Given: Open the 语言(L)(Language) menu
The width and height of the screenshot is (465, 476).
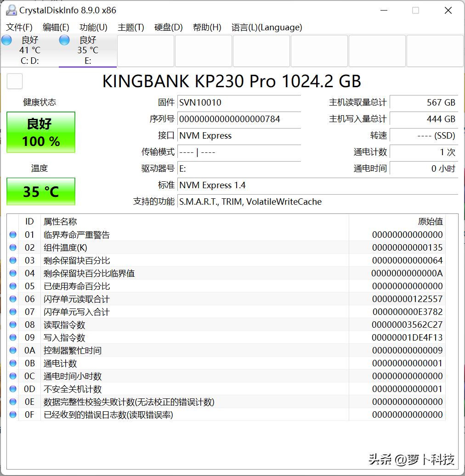Looking at the screenshot, I should click(267, 28).
